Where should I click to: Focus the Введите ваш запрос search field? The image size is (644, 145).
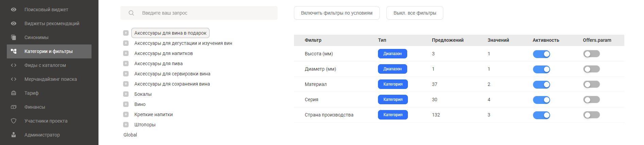click(x=199, y=13)
